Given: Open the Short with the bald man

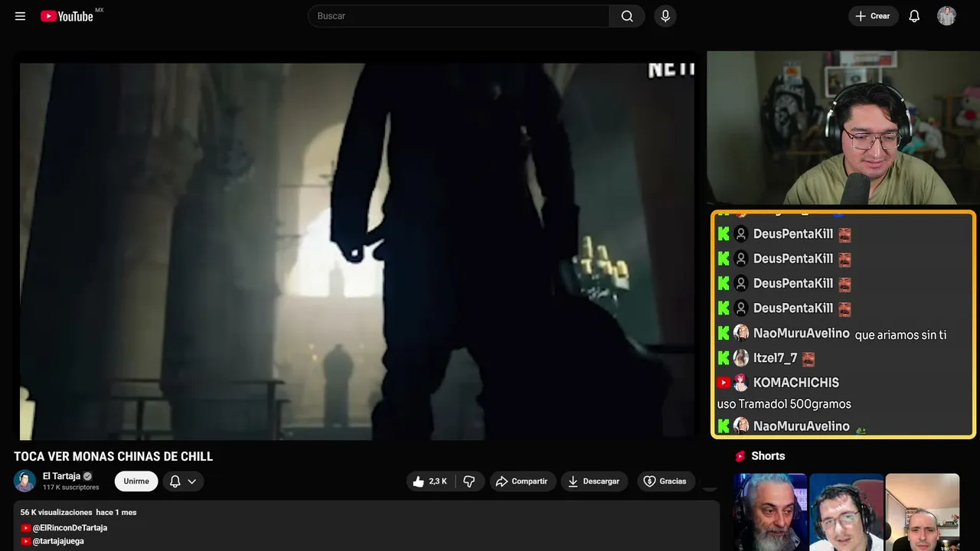Looking at the screenshot, I should click(x=922, y=512).
